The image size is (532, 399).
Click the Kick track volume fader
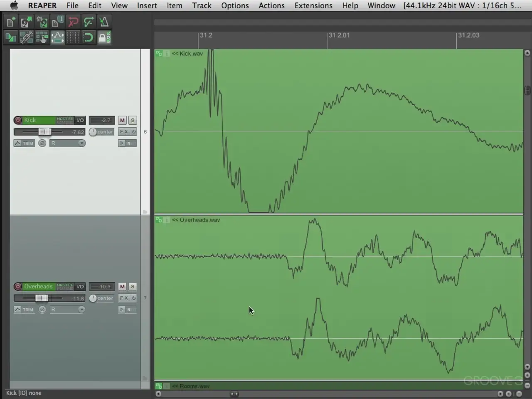tap(45, 132)
